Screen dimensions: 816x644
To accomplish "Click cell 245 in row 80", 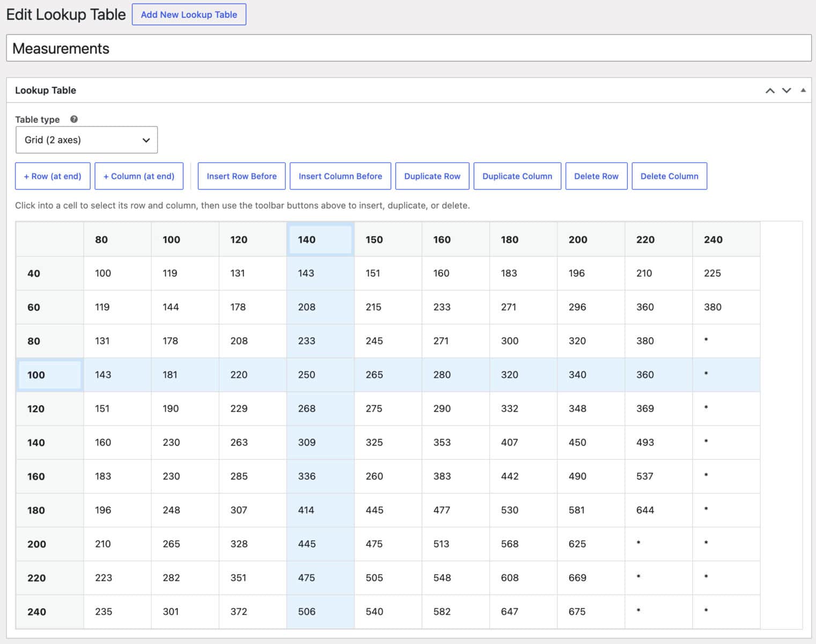I will click(x=388, y=341).
